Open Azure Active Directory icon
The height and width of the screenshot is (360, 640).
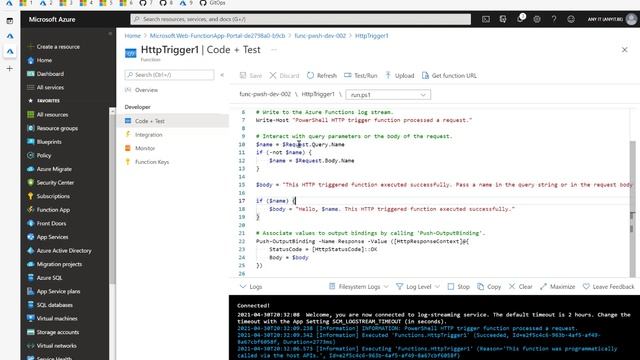click(31, 251)
